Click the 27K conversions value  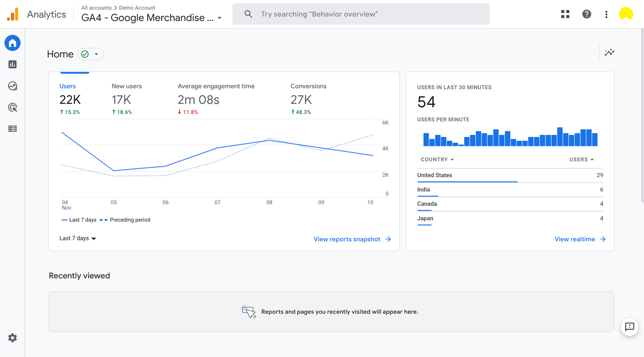pyautogui.click(x=301, y=100)
